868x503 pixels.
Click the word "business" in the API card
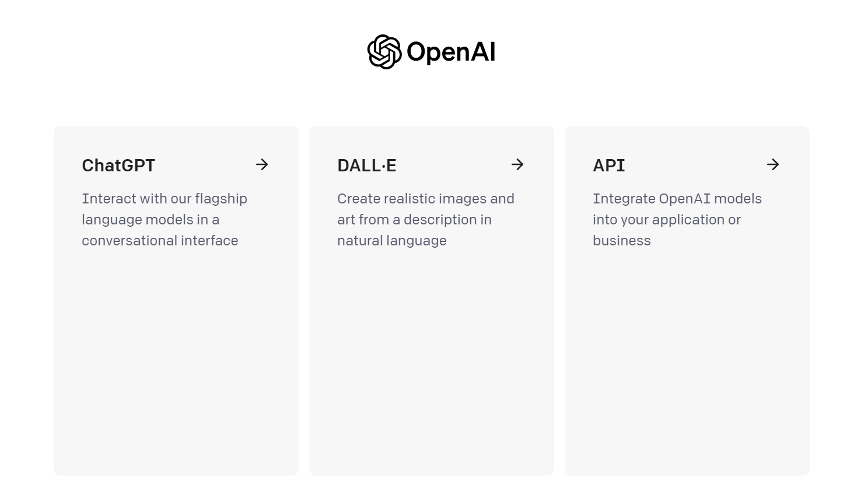(622, 241)
